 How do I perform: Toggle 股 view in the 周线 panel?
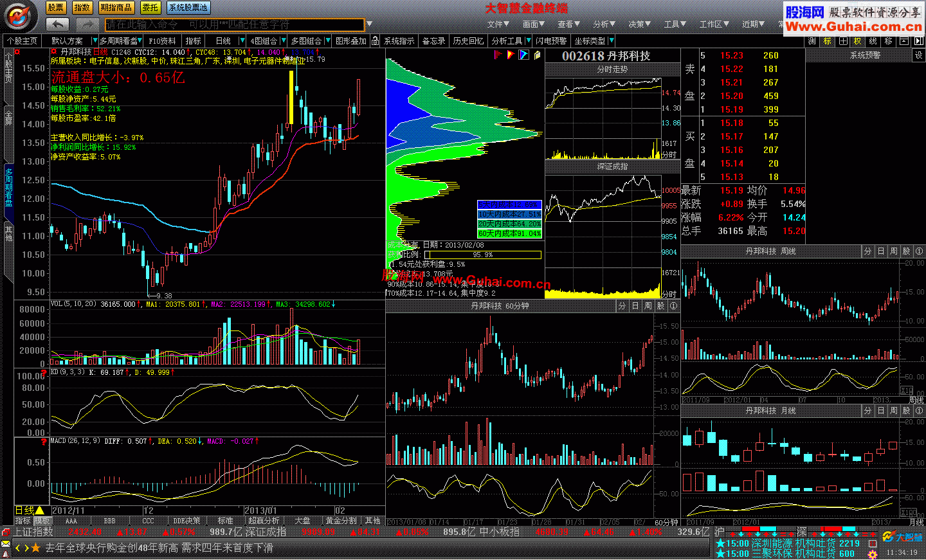[906, 251]
